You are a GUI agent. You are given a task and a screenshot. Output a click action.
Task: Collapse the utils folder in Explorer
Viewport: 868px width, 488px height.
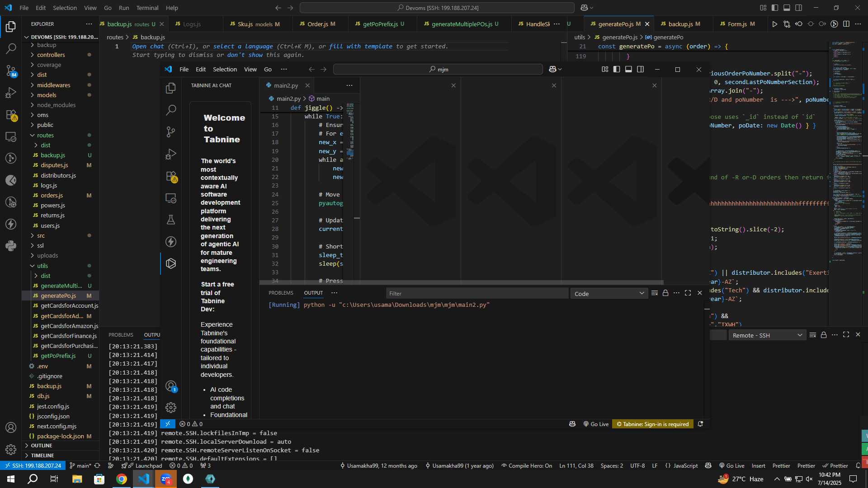[x=61, y=266]
